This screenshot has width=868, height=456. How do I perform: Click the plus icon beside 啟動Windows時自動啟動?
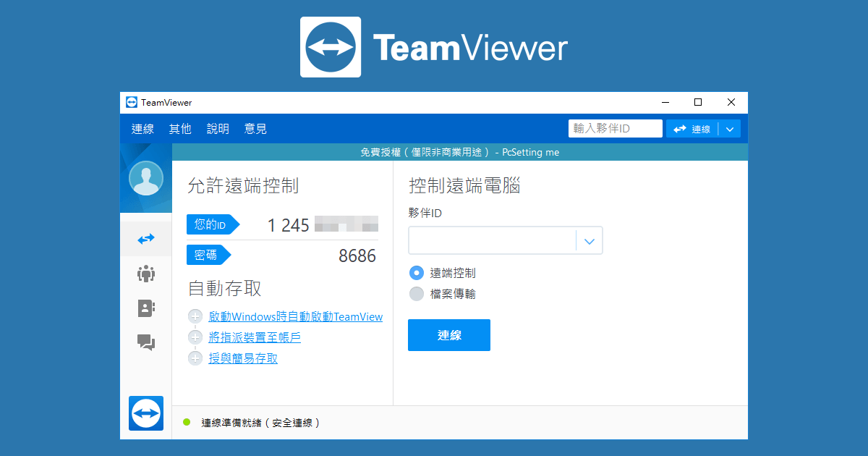(195, 317)
